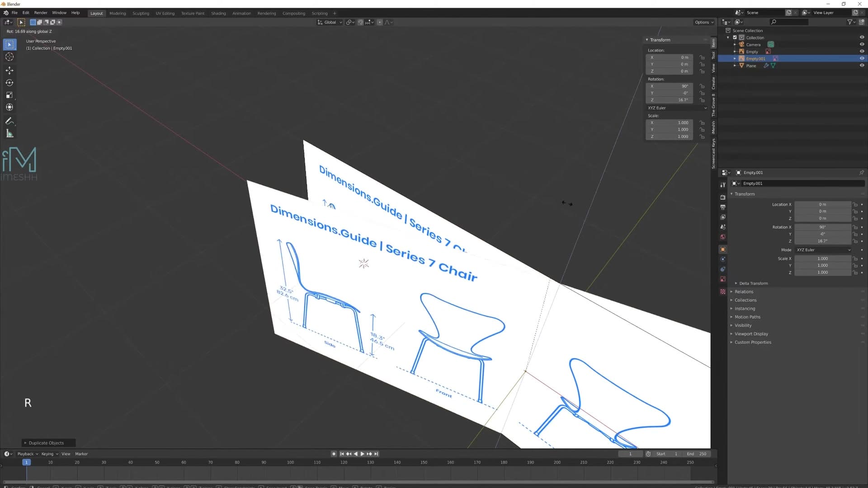The height and width of the screenshot is (488, 868).
Task: Activate the Cursor tool
Action: click(9, 57)
